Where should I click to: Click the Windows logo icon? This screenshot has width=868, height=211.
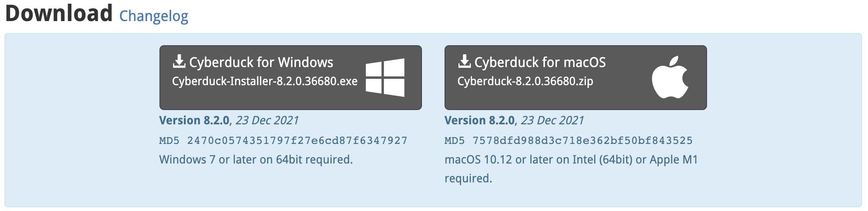coord(385,77)
